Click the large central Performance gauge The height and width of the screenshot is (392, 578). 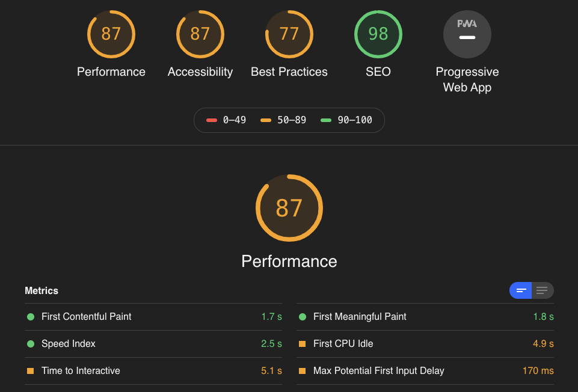coord(289,208)
